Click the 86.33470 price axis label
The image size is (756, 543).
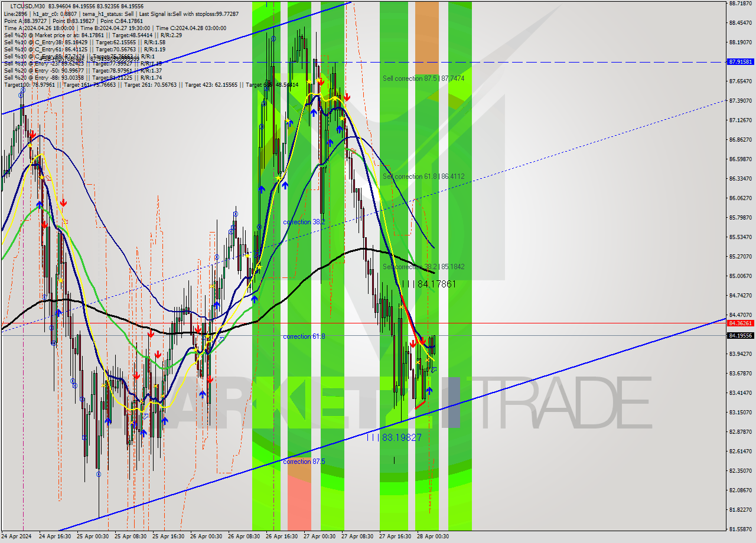740,178
